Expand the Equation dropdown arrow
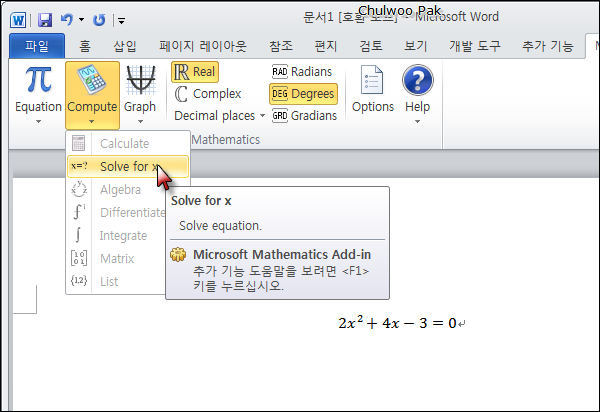This screenshot has height=412, width=600. coord(38,122)
